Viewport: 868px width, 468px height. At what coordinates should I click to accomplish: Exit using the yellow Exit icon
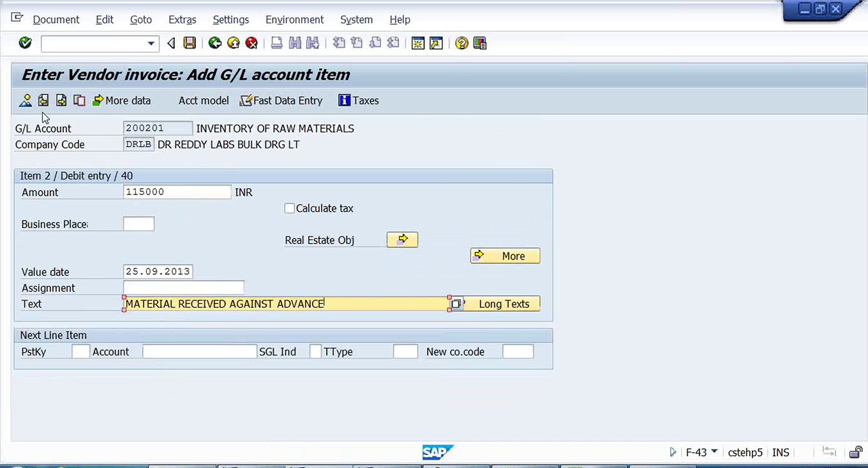click(234, 43)
